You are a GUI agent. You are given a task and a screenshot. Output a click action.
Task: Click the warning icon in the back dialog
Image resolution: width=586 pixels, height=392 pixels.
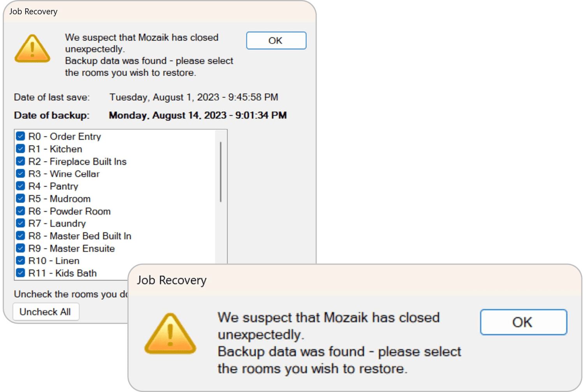point(32,49)
